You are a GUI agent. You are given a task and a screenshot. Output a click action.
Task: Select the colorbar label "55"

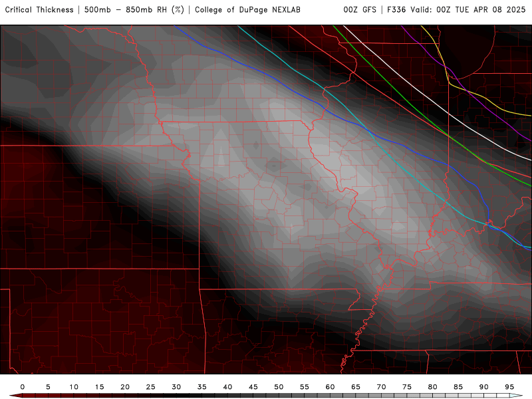pos(305,387)
